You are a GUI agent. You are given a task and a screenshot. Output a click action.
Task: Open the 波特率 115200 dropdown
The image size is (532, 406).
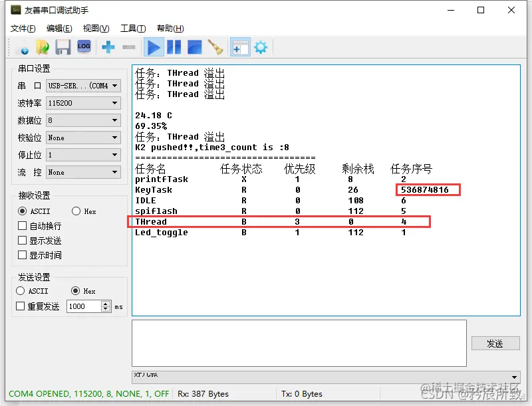tap(83, 103)
